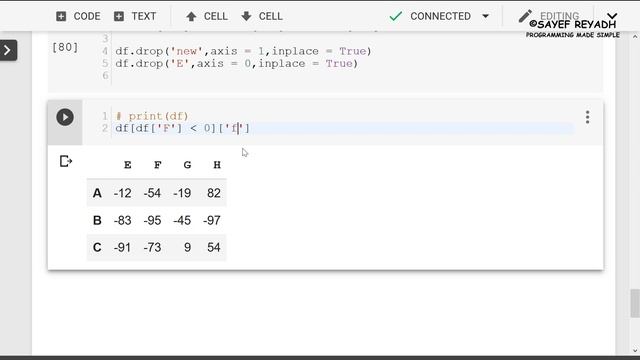The width and height of the screenshot is (640, 360).
Task: Select column header E in output table
Action: click(127, 165)
